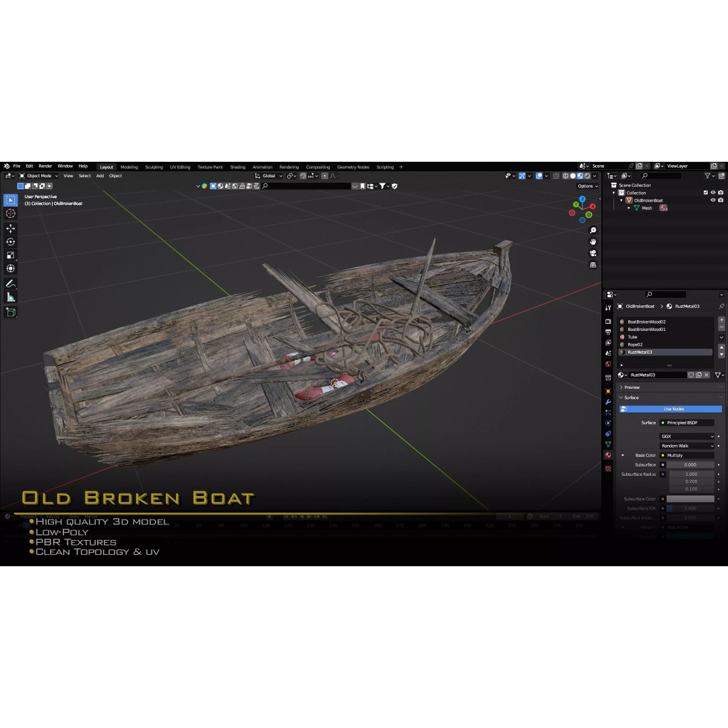Viewport: 728px width, 728px height.
Task: Open the Physics properties tab
Action: [608, 423]
